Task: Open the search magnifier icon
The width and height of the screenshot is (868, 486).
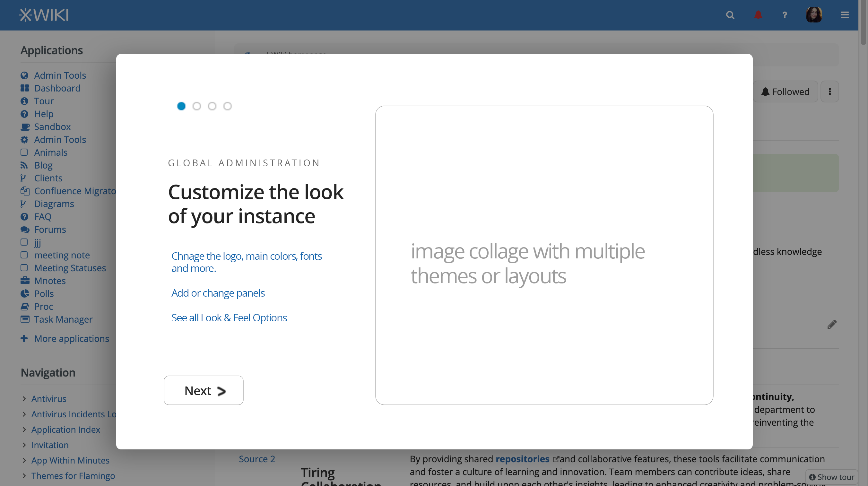Action: point(730,15)
